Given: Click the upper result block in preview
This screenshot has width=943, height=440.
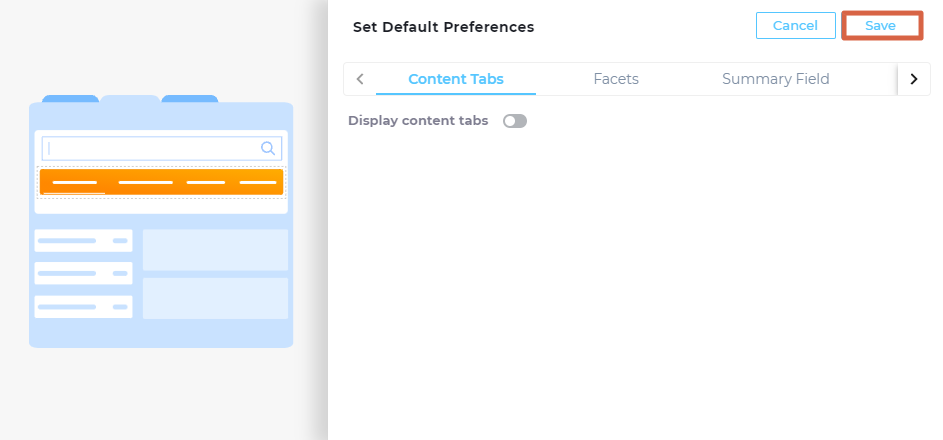Looking at the screenshot, I should coord(215,250).
